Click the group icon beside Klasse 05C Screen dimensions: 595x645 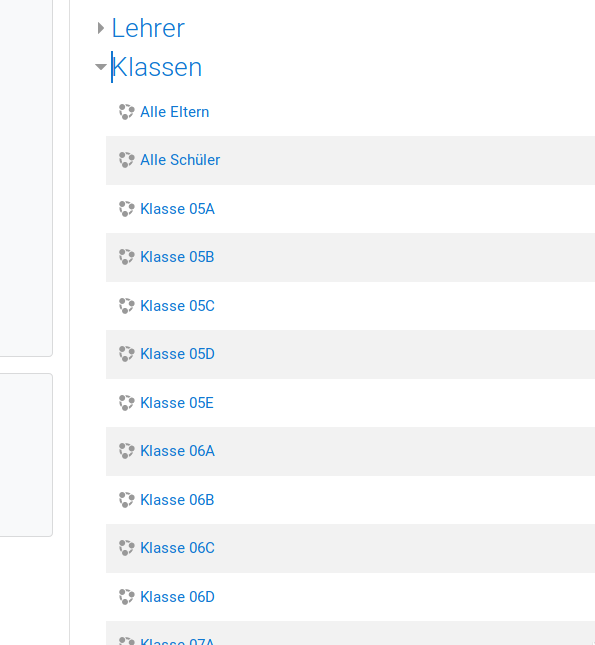[126, 306]
